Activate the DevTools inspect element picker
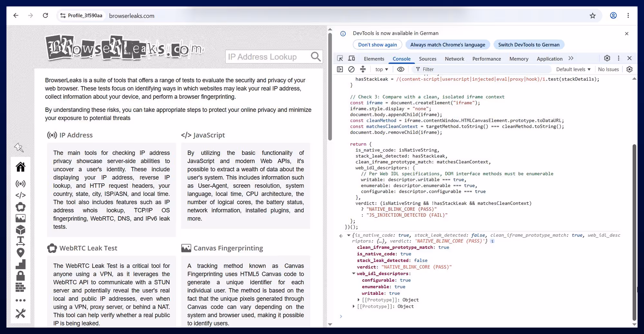644x334 pixels. click(x=340, y=58)
